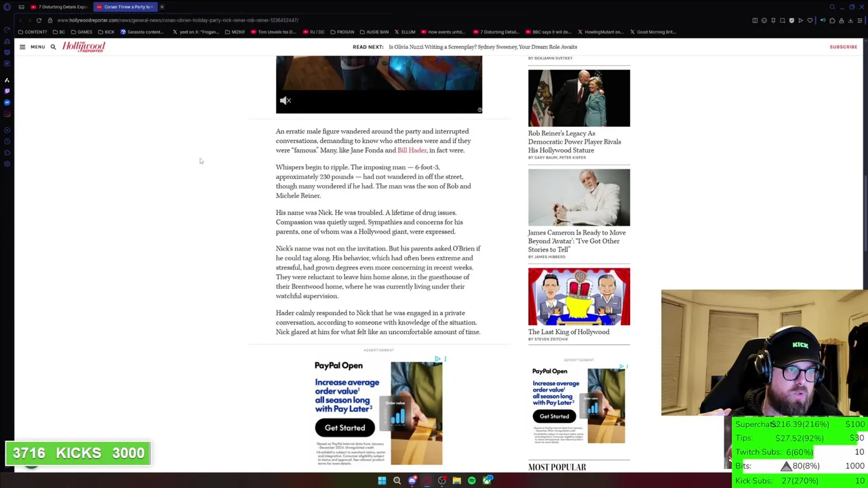Open the sidebar settings gear icon

7,164
